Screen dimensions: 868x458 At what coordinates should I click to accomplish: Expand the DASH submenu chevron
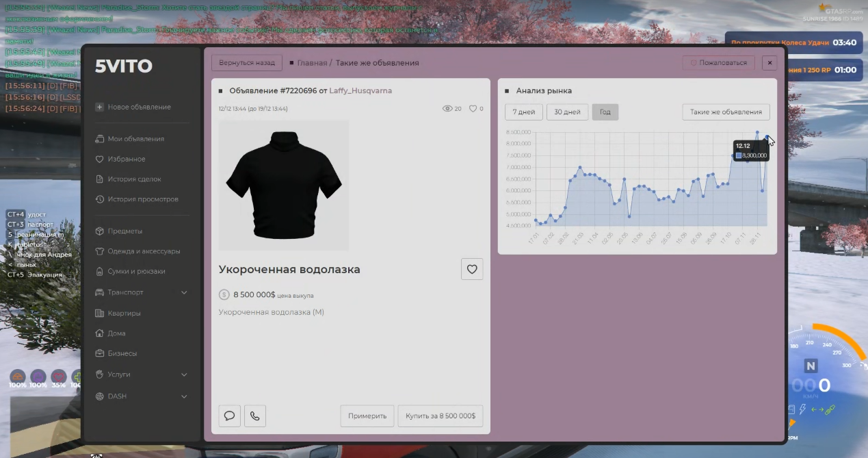[184, 396]
